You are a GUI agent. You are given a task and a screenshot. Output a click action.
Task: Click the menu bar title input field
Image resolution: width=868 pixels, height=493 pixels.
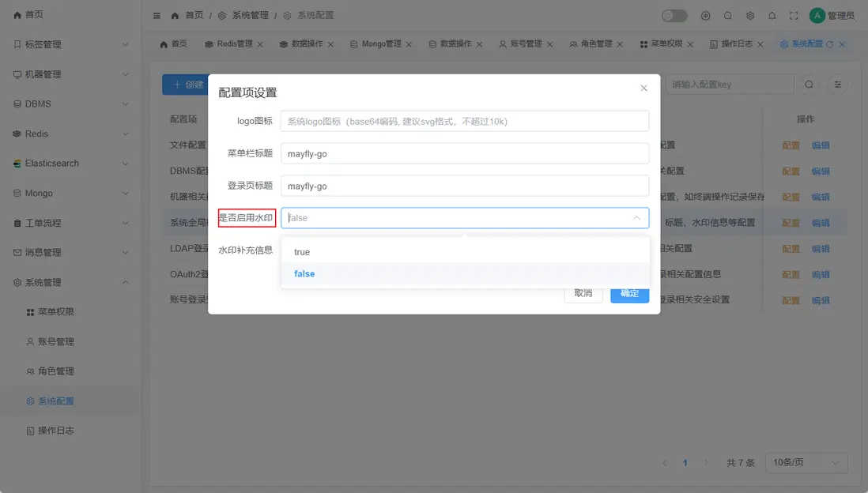(465, 154)
